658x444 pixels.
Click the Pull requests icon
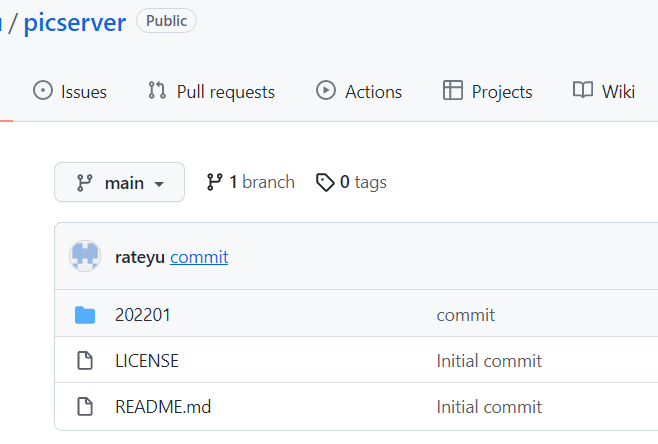tap(157, 90)
